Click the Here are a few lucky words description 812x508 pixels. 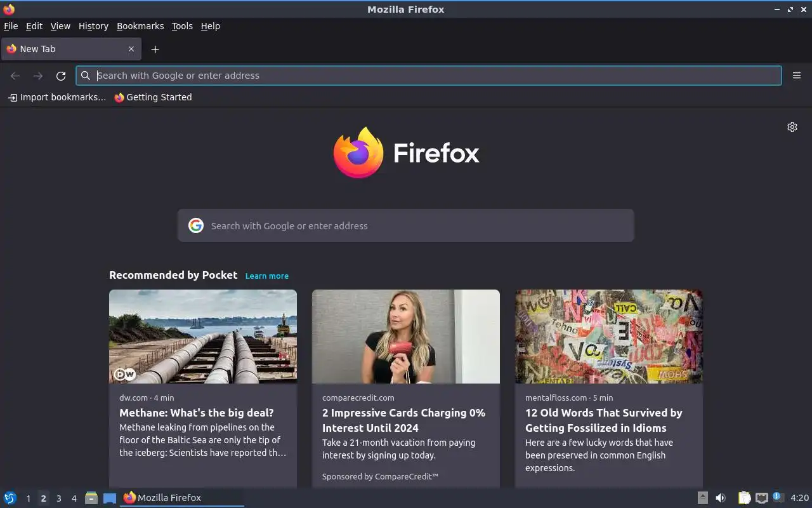(599, 455)
